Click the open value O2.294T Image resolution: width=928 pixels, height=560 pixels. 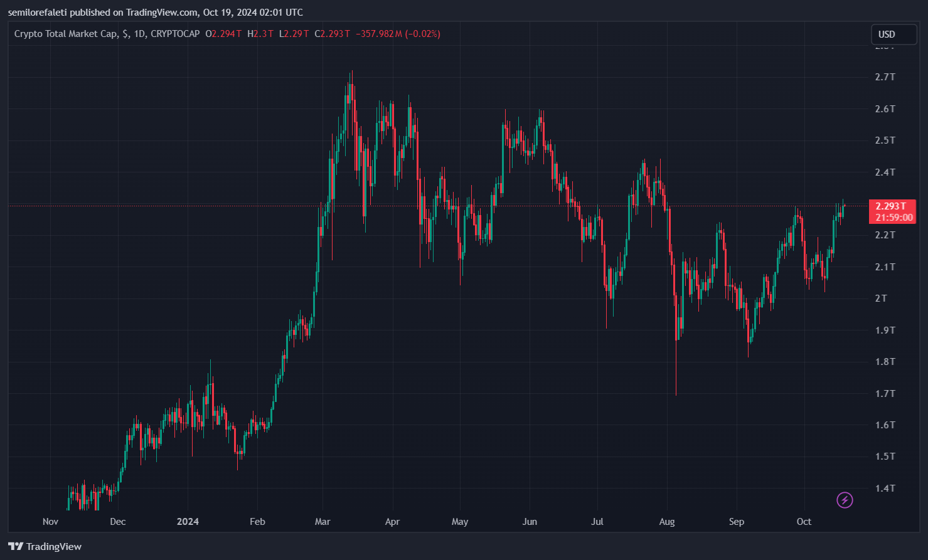[223, 34]
